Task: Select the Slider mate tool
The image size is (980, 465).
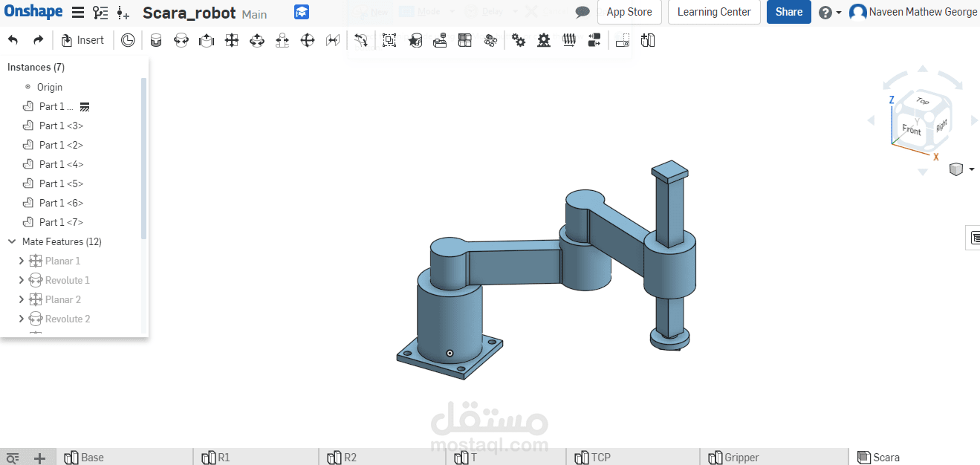Action: click(x=207, y=40)
